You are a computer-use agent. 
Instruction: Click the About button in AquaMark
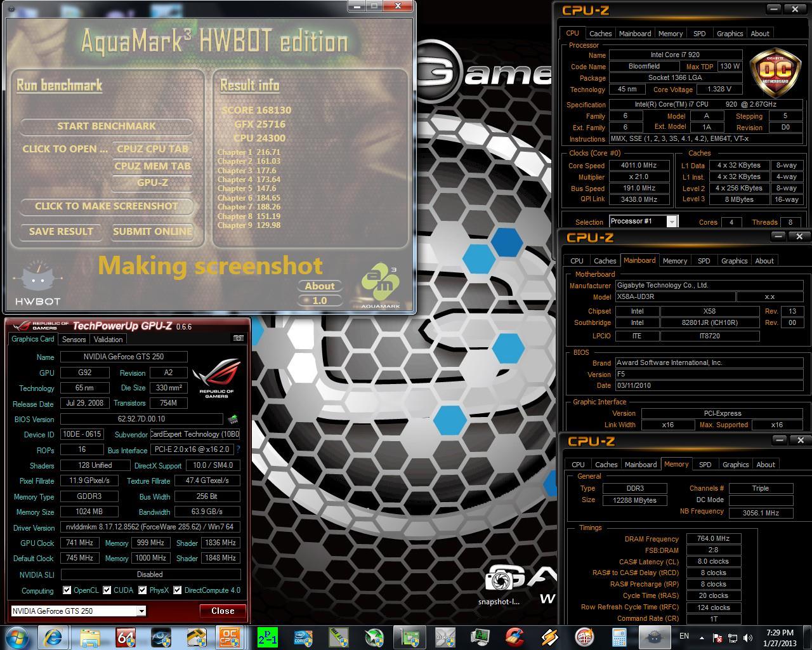(320, 286)
